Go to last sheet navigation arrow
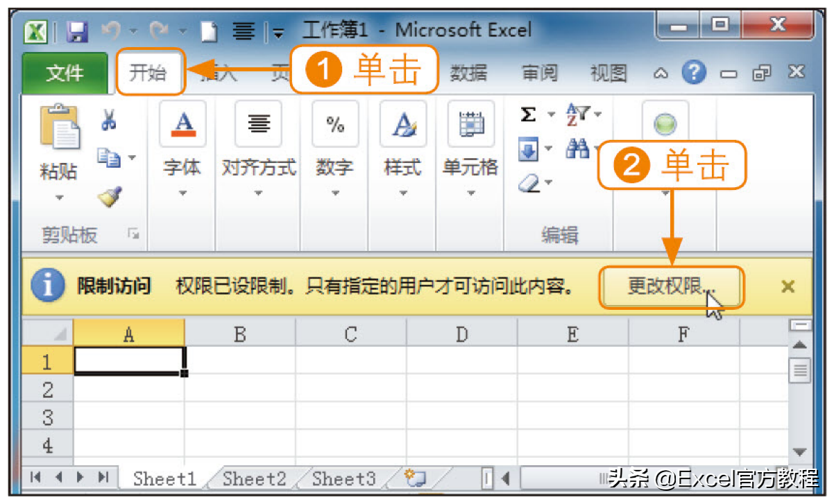 [104, 478]
